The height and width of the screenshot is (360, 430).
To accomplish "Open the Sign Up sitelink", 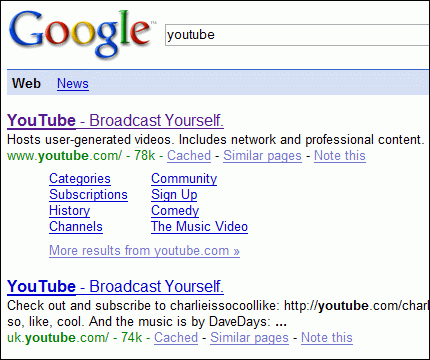I will (x=174, y=195).
